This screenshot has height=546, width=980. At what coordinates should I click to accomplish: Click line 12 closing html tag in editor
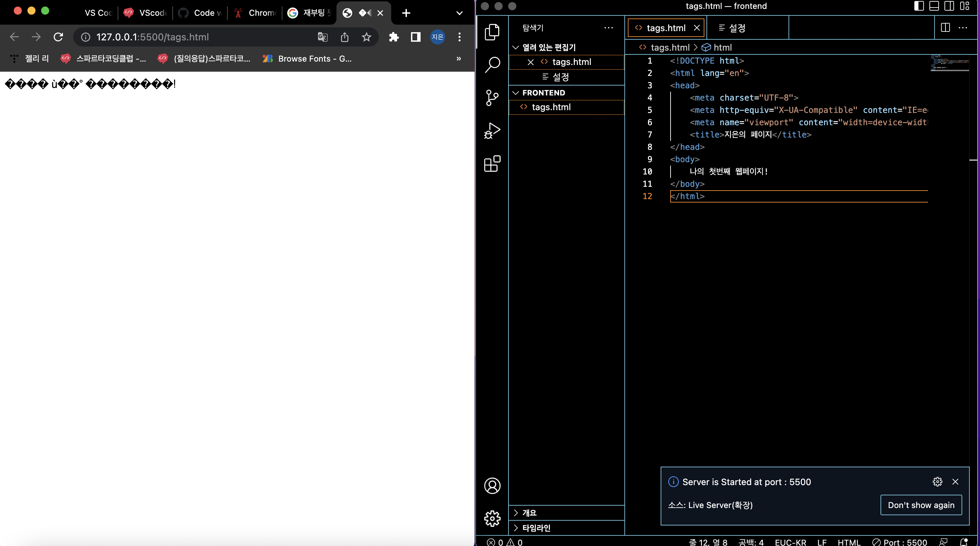(687, 196)
